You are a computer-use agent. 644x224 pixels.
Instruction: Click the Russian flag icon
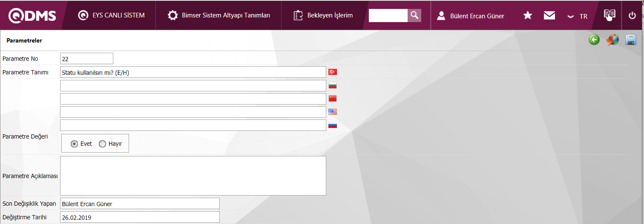click(x=333, y=125)
